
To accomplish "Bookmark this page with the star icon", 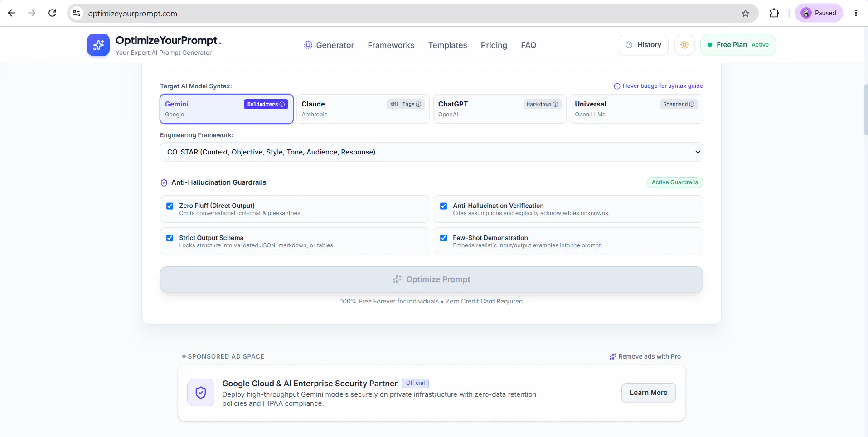I will (x=746, y=14).
